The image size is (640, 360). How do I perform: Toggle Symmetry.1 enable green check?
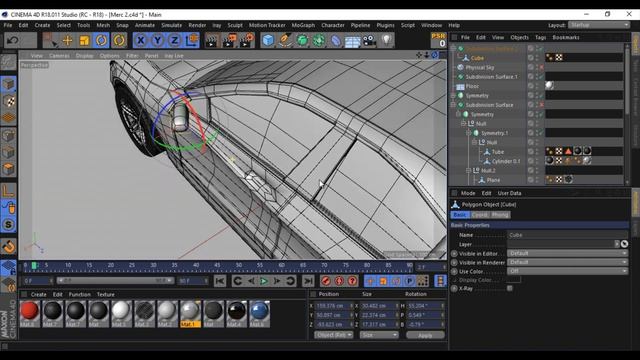click(542, 133)
